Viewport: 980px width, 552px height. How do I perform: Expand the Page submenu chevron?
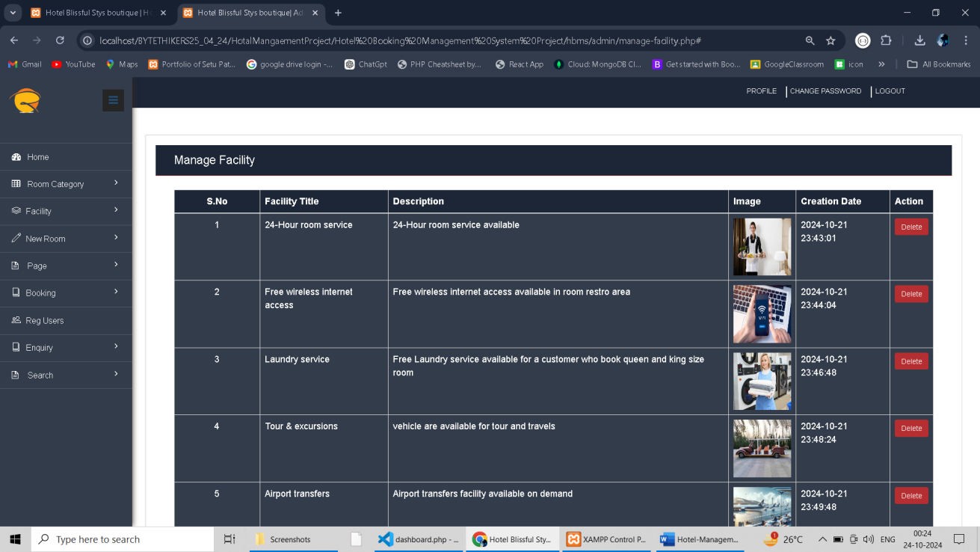(116, 264)
